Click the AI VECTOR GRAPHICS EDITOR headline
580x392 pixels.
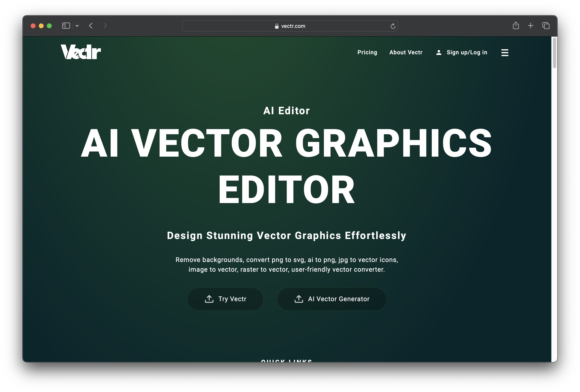coord(287,166)
